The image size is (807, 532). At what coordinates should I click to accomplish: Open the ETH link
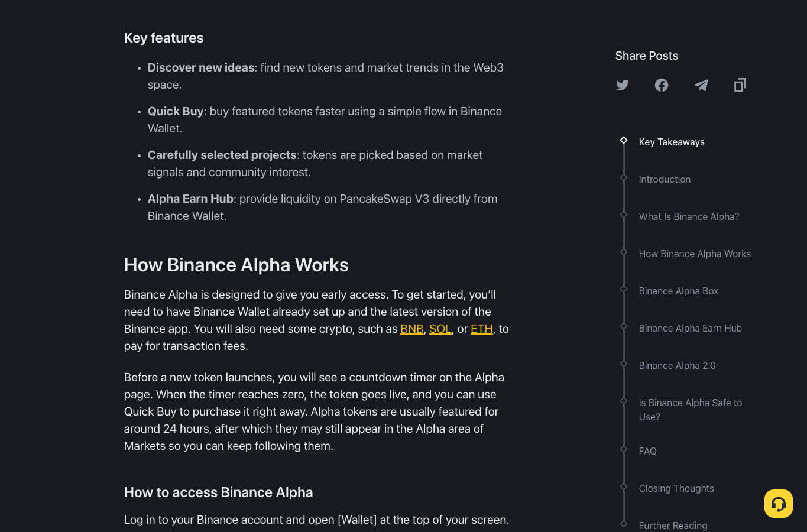482,329
